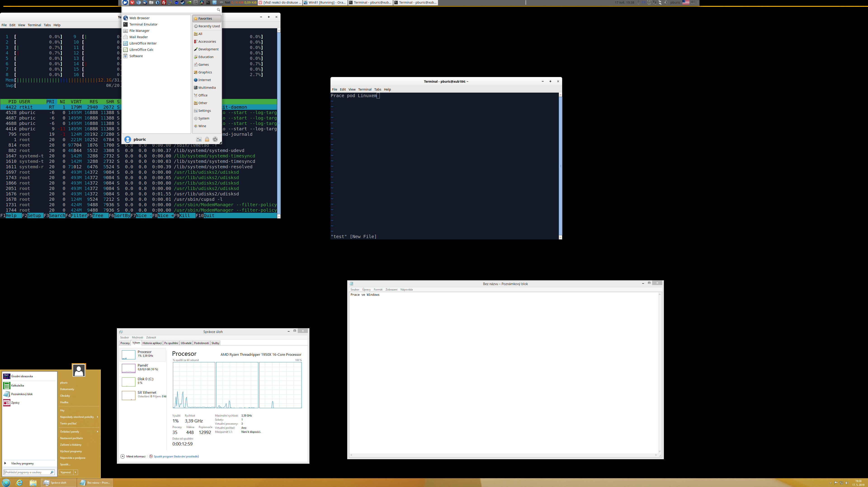Launch FileZilla from the top panel
Image resolution: width=868 pixels, height=487 pixels.
point(164,2)
